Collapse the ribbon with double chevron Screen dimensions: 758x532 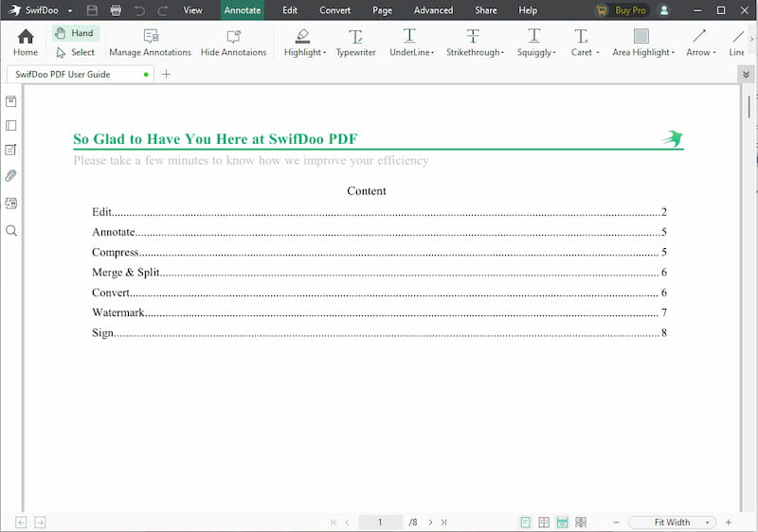tap(746, 75)
